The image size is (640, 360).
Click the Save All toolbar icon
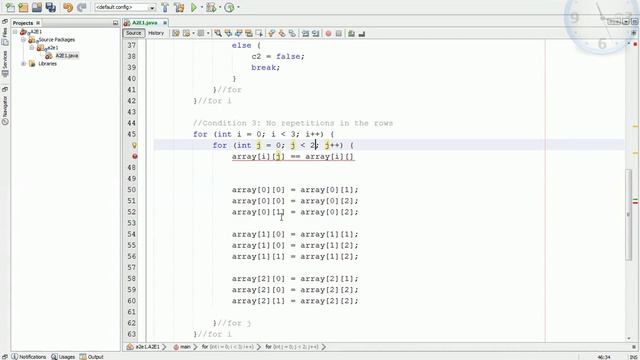pos(51,7)
